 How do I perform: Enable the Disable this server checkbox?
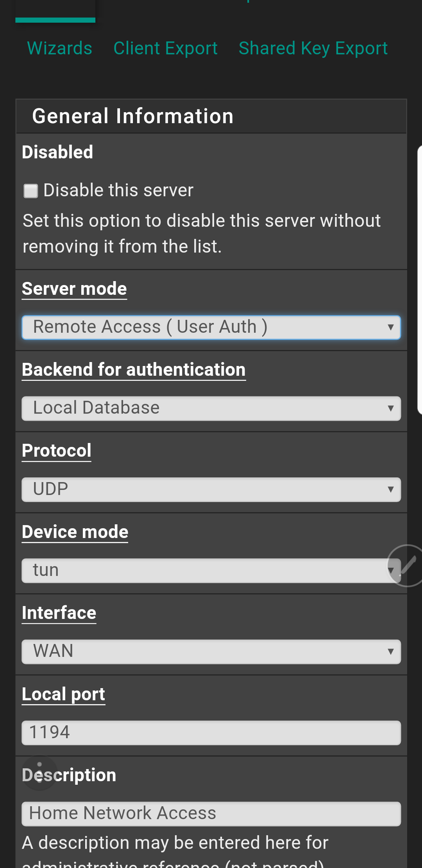30,191
